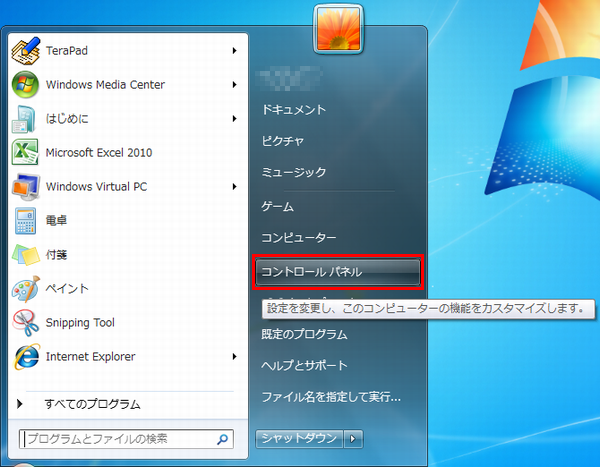The image size is (600, 467).
Task: Click the プログラムとファイルの検索 search field
Action: (126, 439)
